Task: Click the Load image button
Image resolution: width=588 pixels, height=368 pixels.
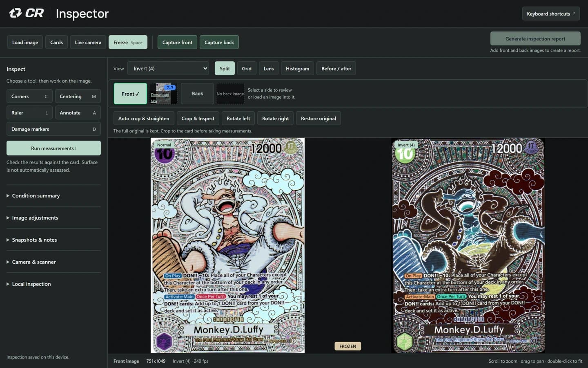Action: tap(25, 42)
